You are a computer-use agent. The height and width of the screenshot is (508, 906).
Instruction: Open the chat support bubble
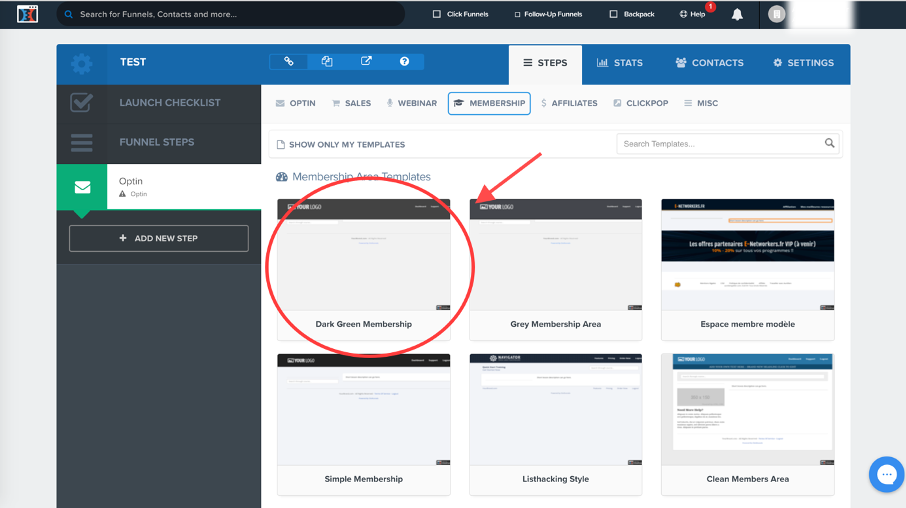pyautogui.click(x=886, y=474)
